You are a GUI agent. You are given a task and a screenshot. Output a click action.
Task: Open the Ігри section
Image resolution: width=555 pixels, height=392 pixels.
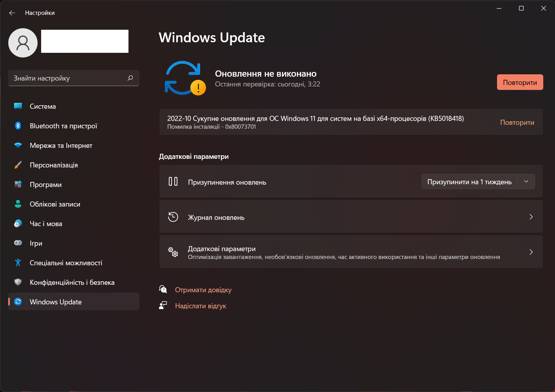point(74,243)
